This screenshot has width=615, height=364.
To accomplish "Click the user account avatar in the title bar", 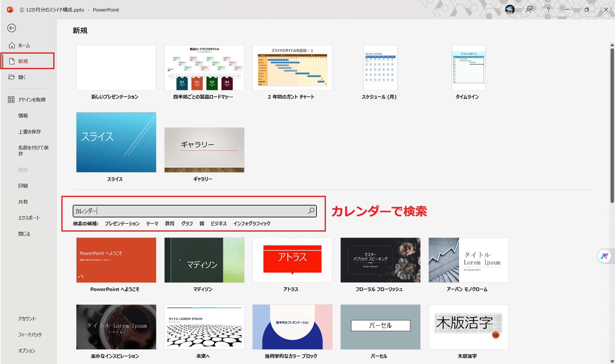I will (x=510, y=10).
